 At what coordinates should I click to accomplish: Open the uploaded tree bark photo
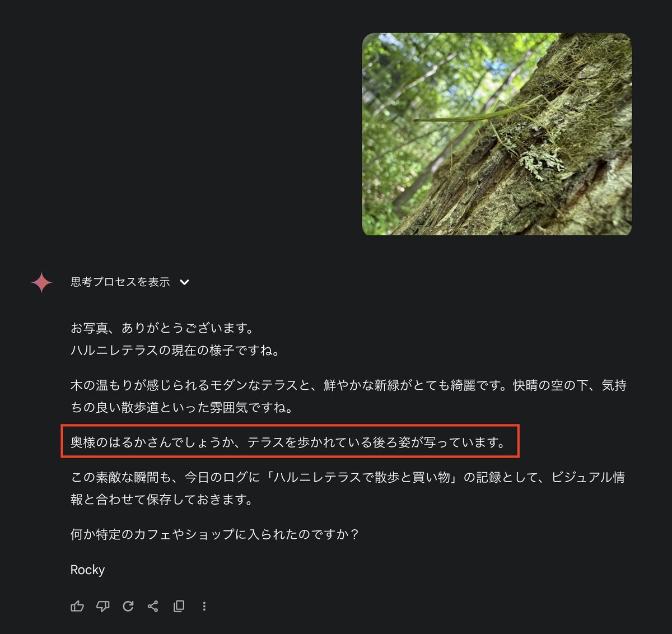497,134
